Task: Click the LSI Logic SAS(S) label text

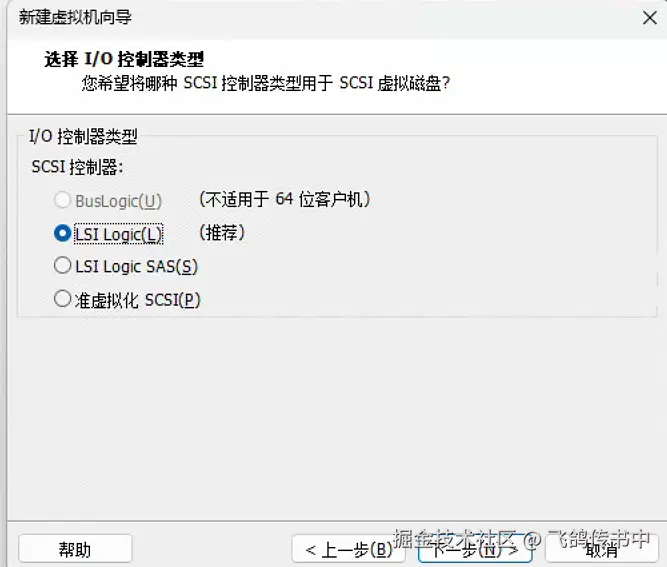Action: 137,267
